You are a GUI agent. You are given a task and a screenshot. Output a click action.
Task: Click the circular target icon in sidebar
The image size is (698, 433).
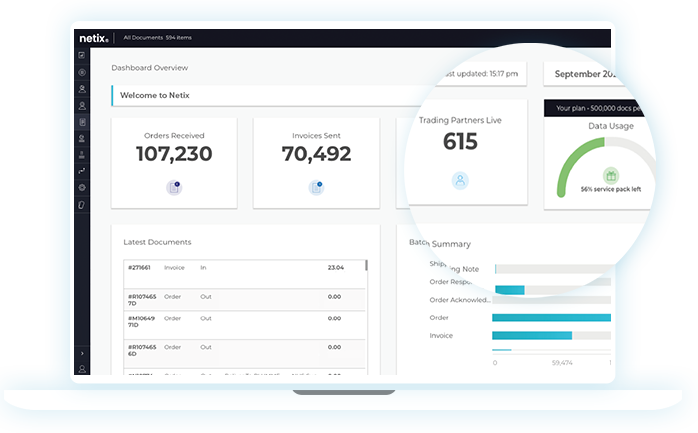82,72
